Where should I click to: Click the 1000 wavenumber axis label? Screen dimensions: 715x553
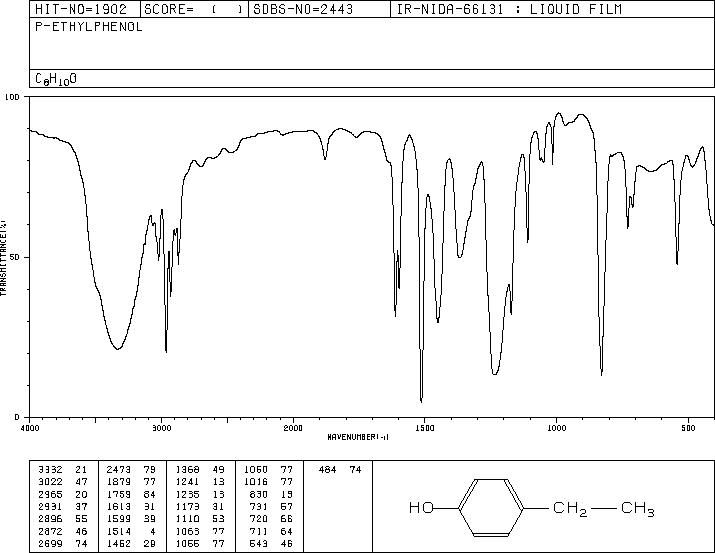556,428
